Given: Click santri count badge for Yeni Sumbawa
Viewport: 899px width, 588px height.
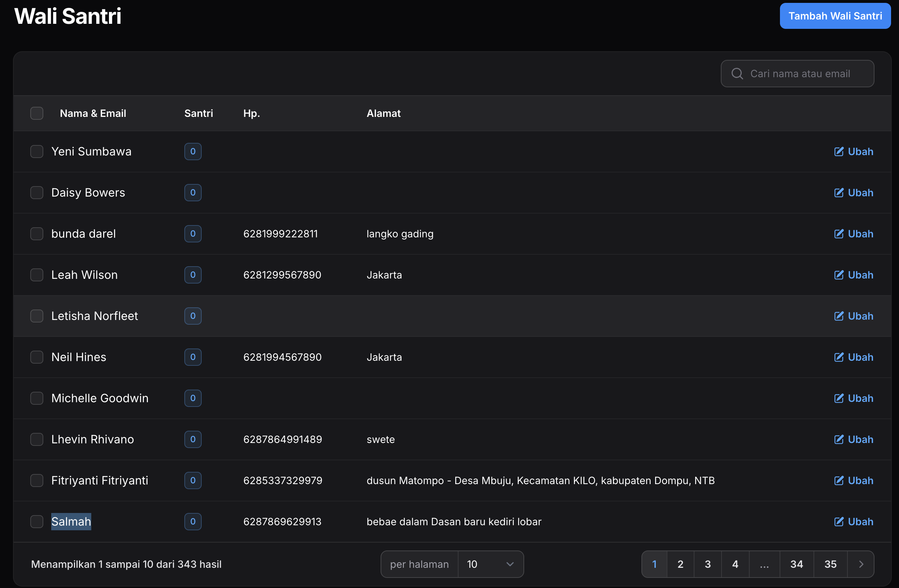Looking at the screenshot, I should [193, 152].
